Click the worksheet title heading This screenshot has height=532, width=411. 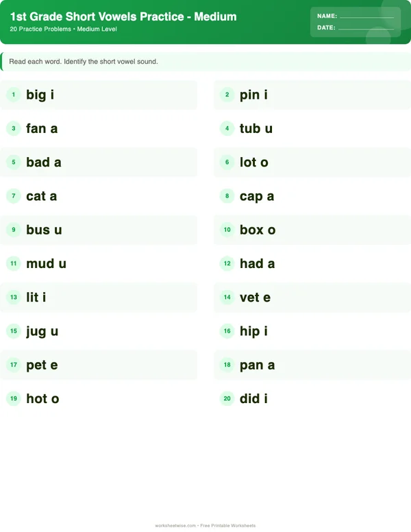click(123, 16)
